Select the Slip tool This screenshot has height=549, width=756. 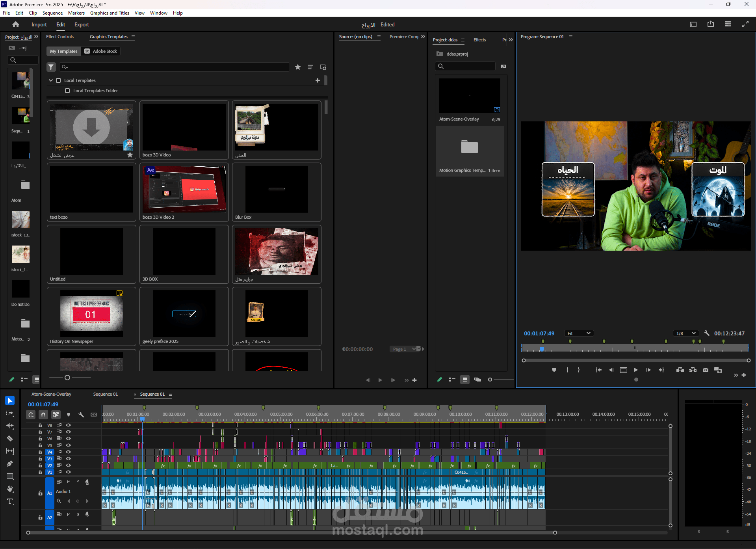click(x=10, y=451)
